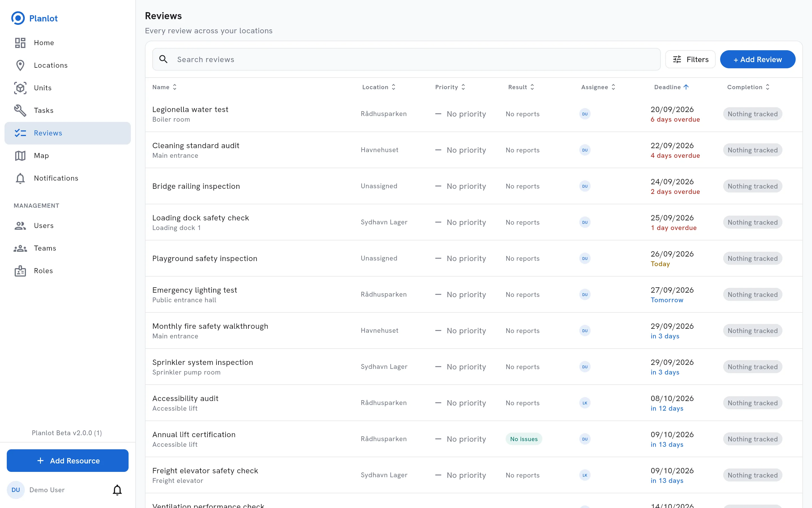The image size is (812, 508).
Task: Click the Users people icon
Action: [x=20, y=225]
